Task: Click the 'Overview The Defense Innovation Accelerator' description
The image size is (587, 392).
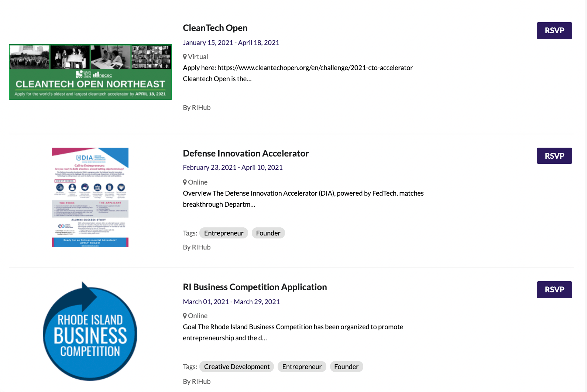Action: (303, 199)
